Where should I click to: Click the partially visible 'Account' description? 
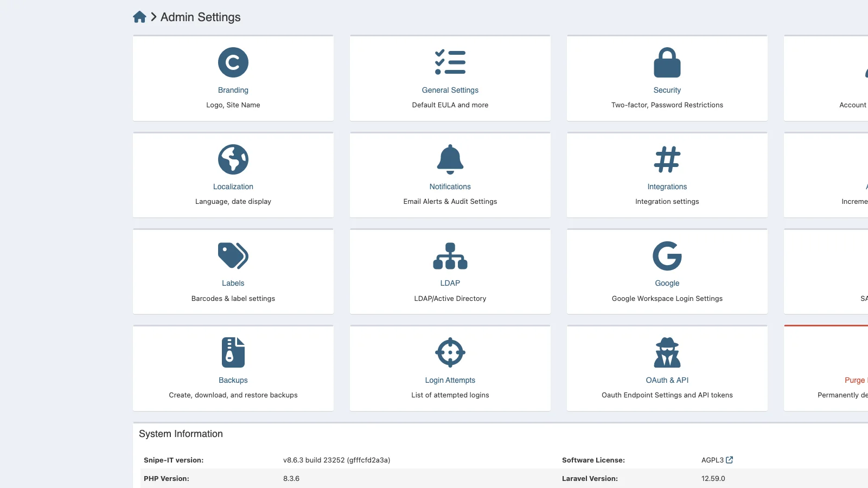tap(853, 105)
